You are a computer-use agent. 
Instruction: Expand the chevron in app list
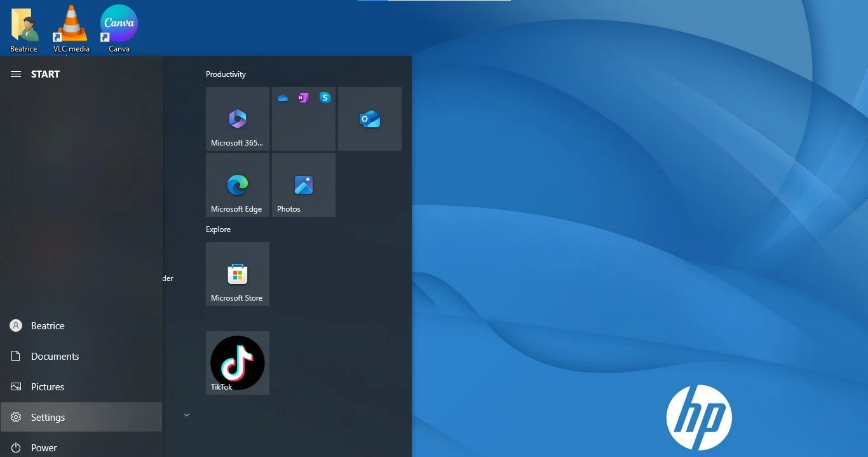pyautogui.click(x=187, y=415)
